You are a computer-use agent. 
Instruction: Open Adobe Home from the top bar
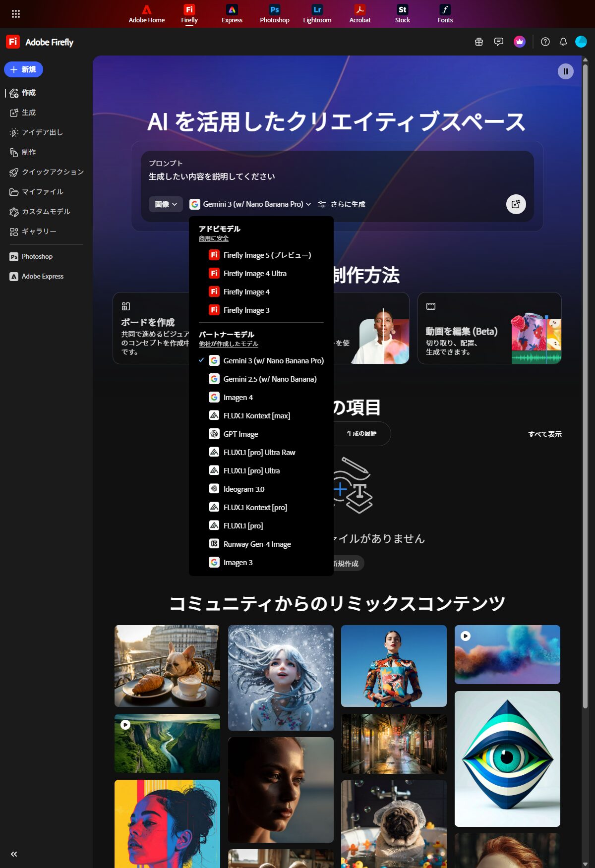147,14
